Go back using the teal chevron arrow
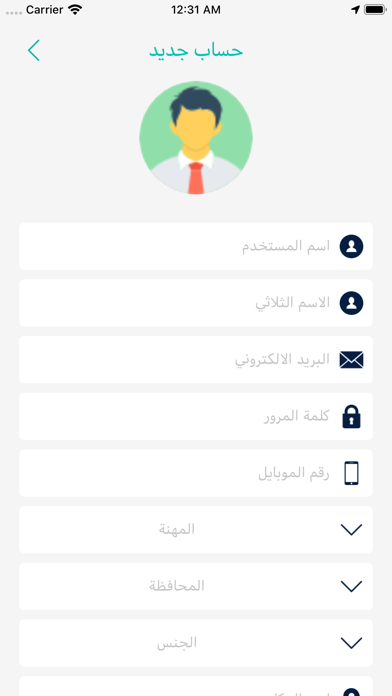Screen dimensions: 392x696 34,50
